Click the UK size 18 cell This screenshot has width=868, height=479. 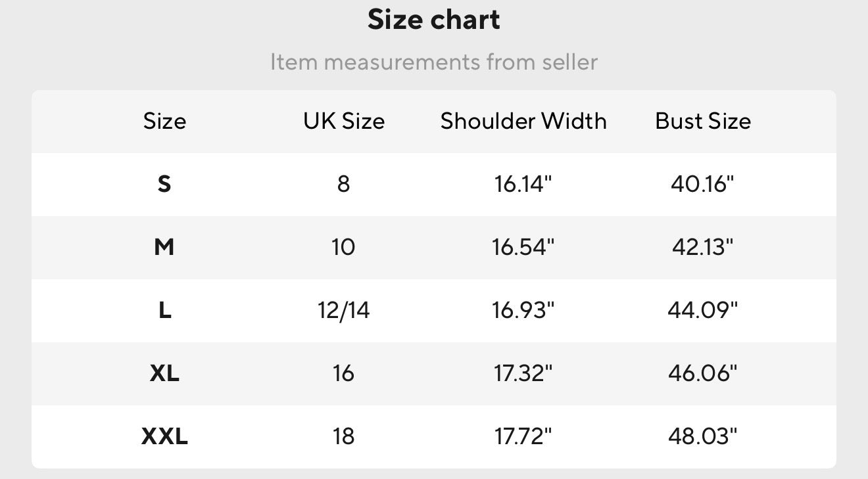pos(344,436)
